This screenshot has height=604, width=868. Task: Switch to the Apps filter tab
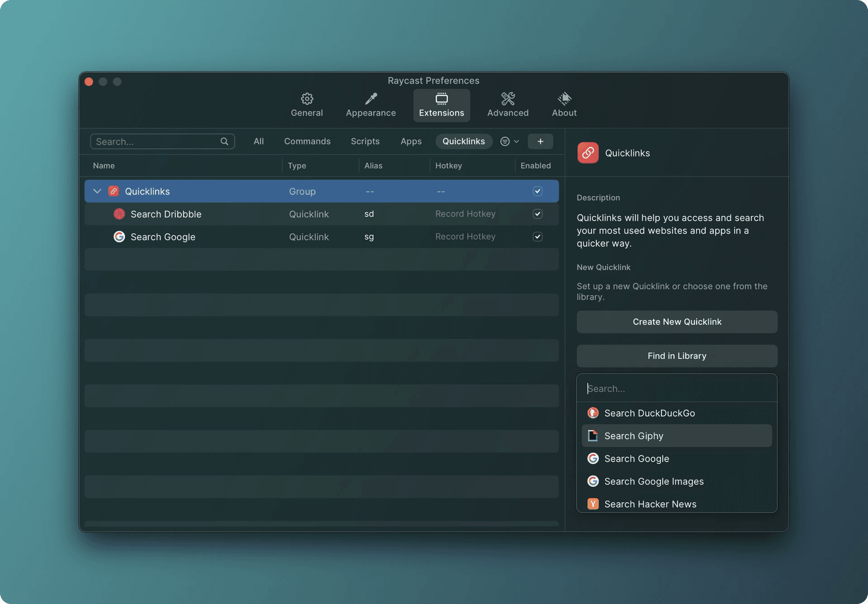pyautogui.click(x=411, y=141)
